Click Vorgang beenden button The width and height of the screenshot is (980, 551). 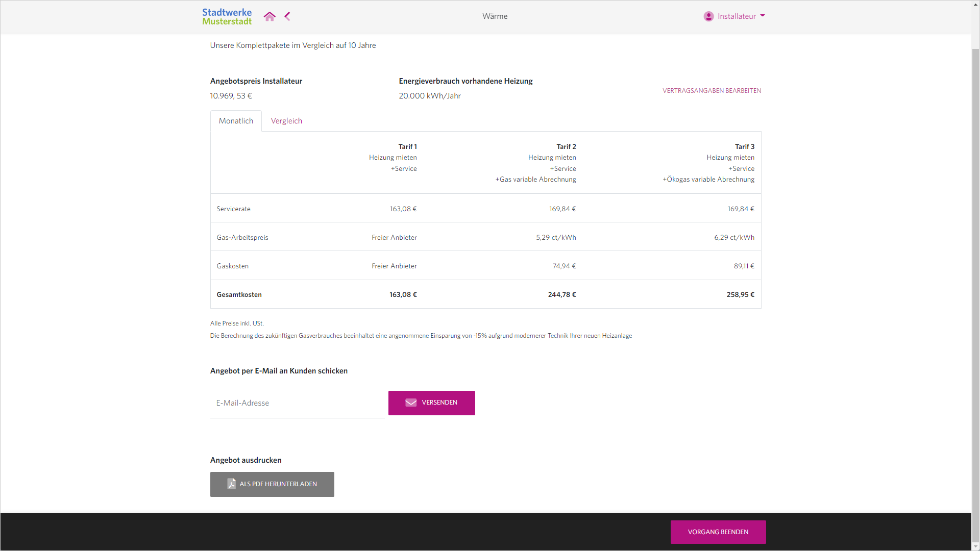tap(718, 532)
